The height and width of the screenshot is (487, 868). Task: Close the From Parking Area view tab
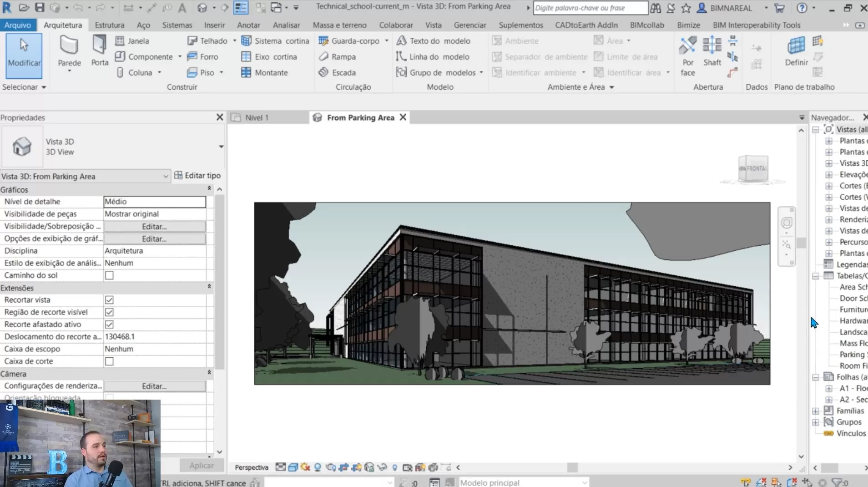(x=403, y=117)
